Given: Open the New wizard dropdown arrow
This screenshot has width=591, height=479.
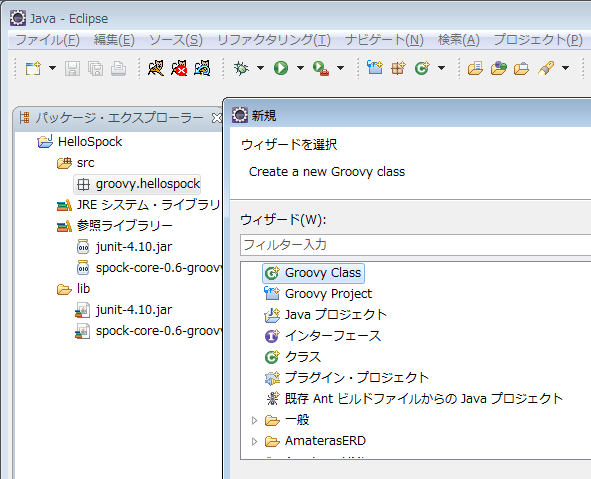Looking at the screenshot, I should [x=52, y=68].
